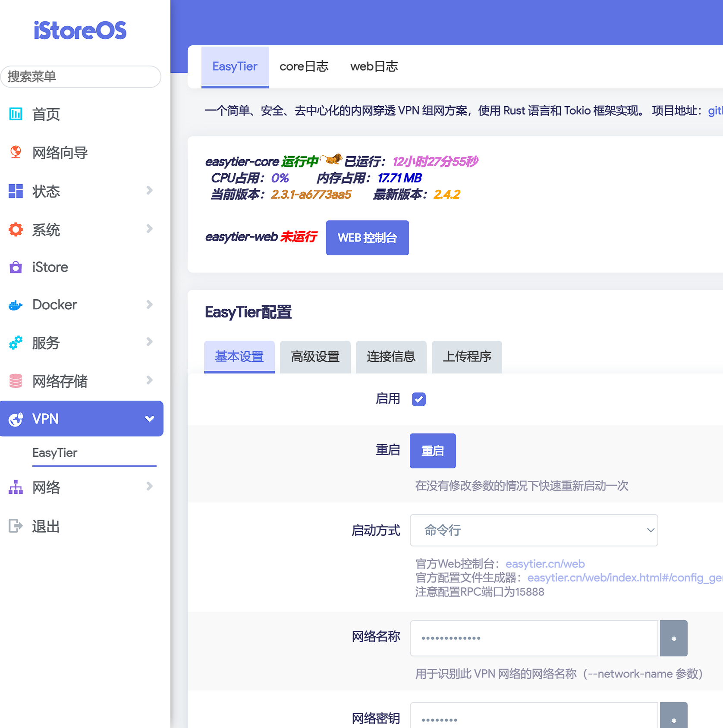Click the iStore shopping bag icon

16,267
